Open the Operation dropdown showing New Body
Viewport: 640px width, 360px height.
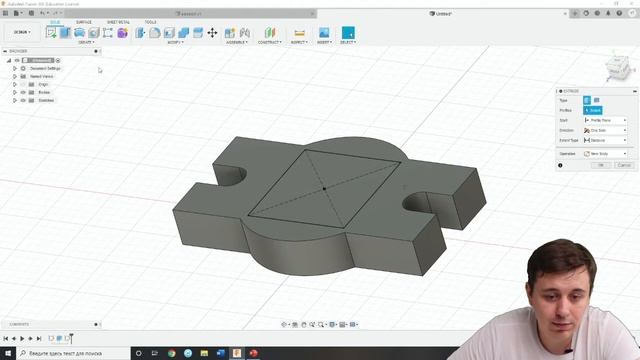[605, 154]
